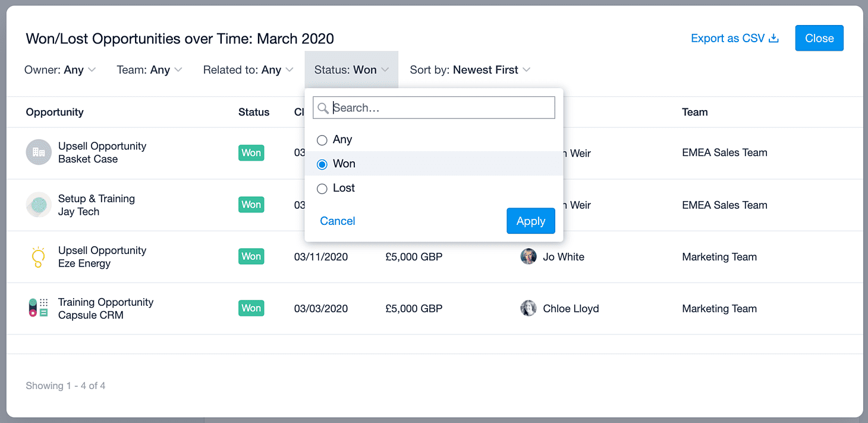Screen dimensions: 868x423
Task: Click the CSV download arrow icon
Action: point(774,38)
